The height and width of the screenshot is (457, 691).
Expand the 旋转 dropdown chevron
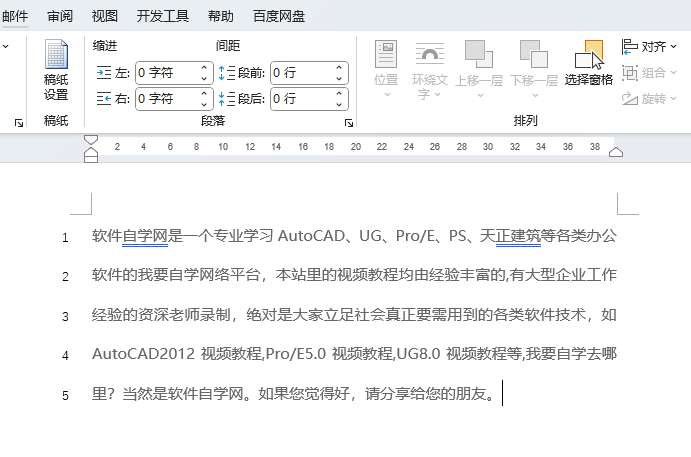[x=673, y=99]
